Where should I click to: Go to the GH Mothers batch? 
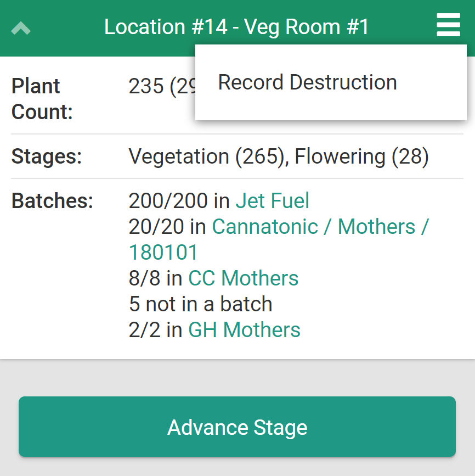(x=244, y=330)
